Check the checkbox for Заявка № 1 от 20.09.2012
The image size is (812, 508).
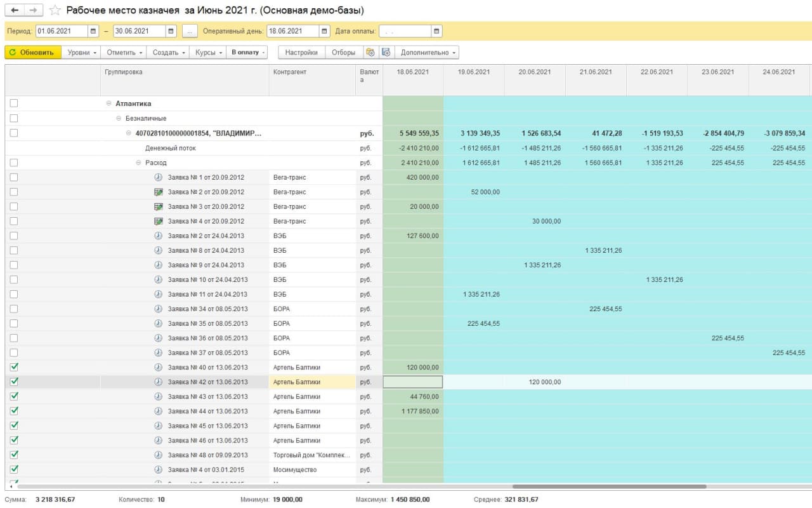(14, 177)
